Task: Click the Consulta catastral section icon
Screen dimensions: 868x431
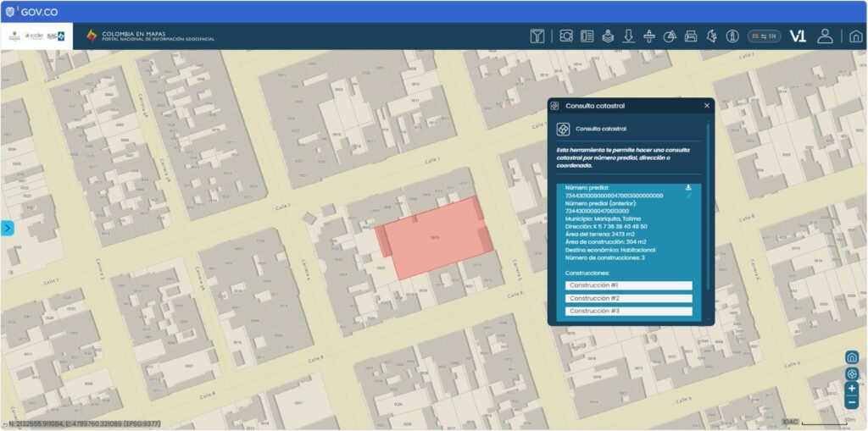Action: [x=563, y=129]
